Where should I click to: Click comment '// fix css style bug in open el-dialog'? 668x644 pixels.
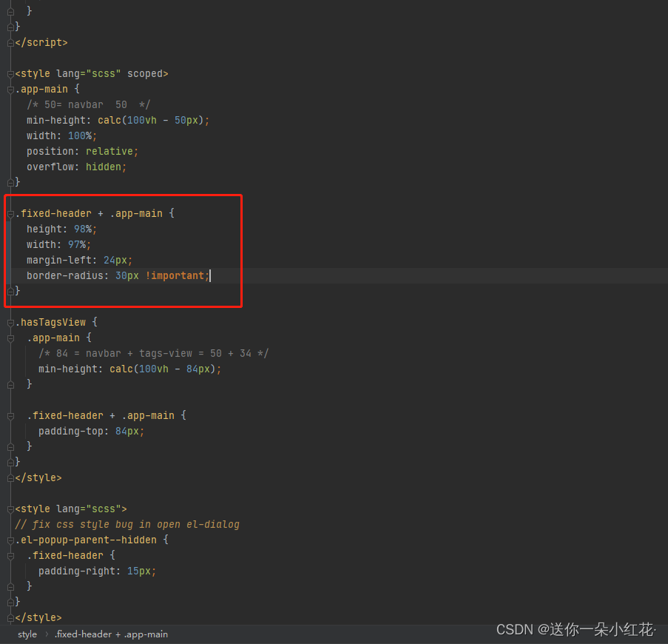127,525
